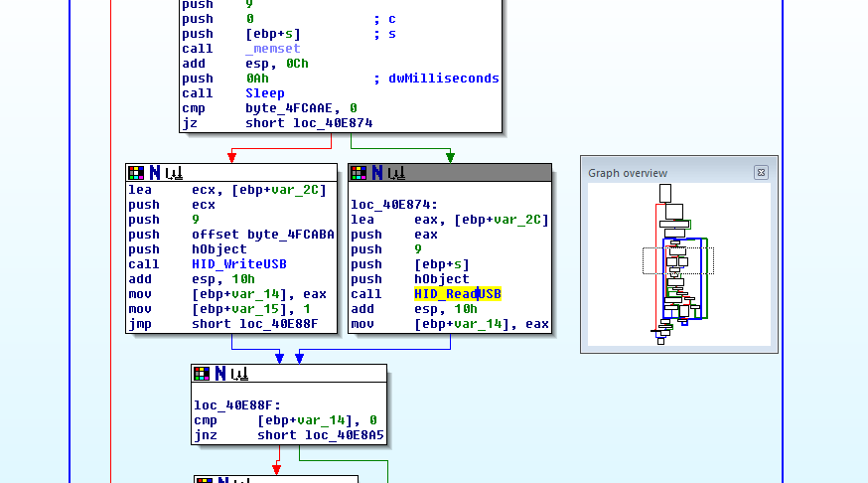Click the loc_40E874: label
The height and width of the screenshot is (483, 868).
click(394, 205)
